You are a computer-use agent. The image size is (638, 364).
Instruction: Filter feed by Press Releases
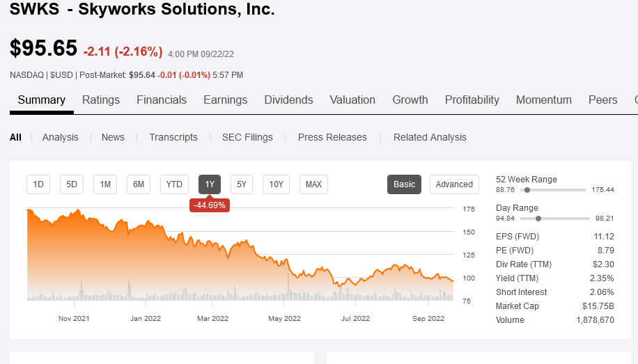click(332, 137)
